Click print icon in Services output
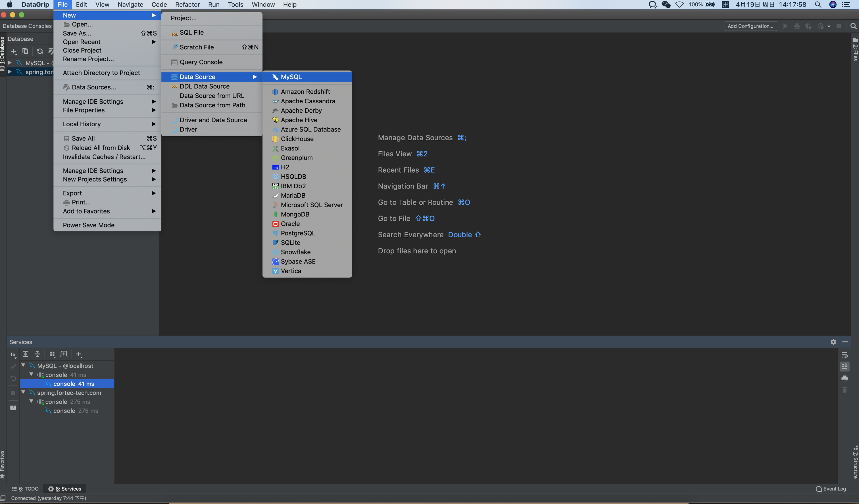The height and width of the screenshot is (504, 859). pos(844,378)
